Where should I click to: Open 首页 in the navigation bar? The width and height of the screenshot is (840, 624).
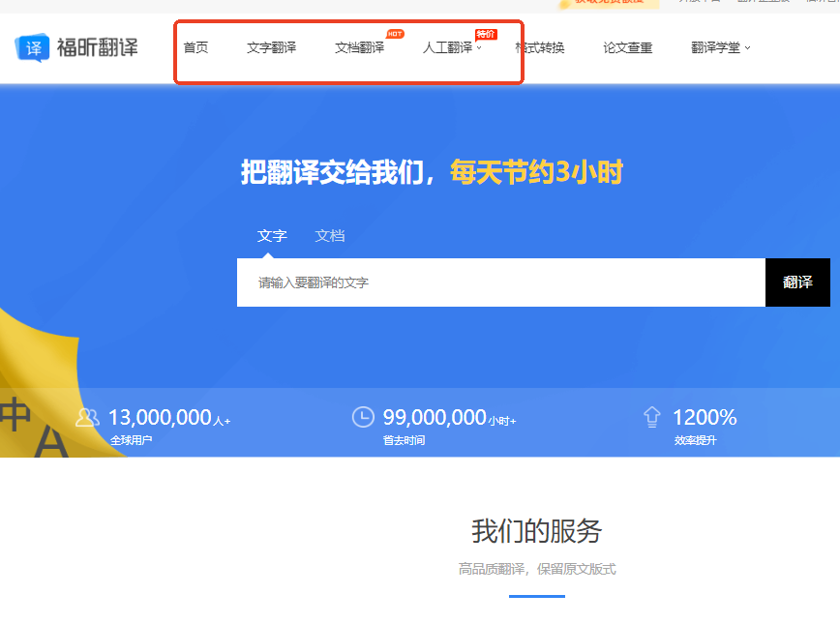[195, 47]
